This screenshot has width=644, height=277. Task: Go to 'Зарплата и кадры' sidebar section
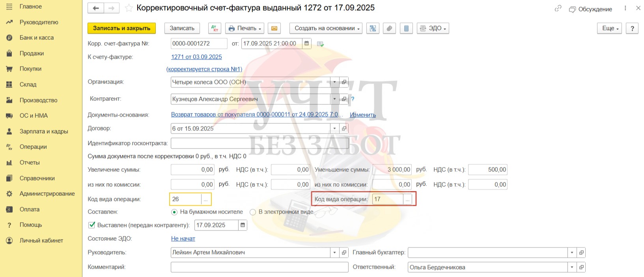(43, 131)
